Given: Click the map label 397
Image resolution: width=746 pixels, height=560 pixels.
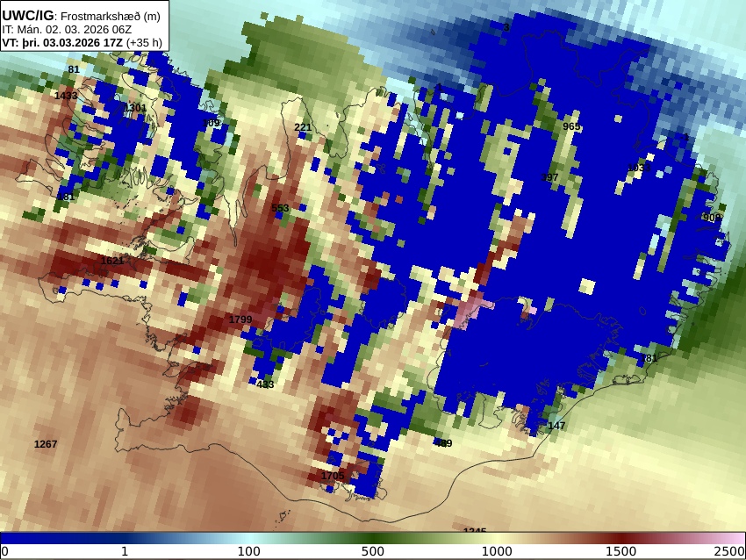Looking at the screenshot, I should 549,177.
